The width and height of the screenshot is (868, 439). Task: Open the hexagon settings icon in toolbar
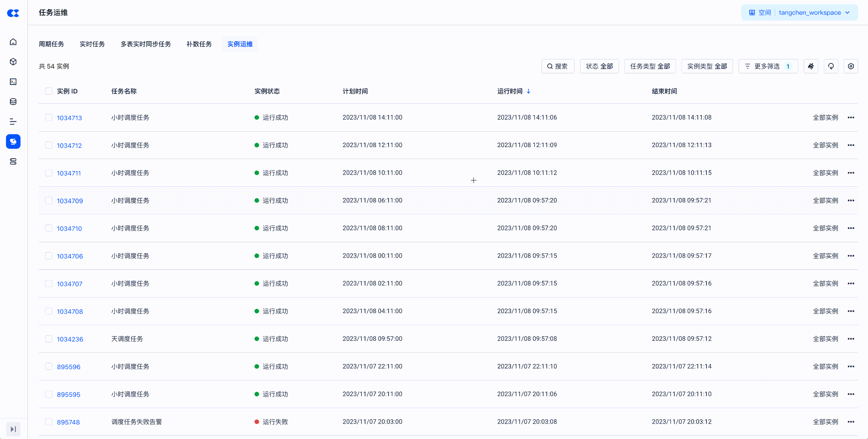tap(850, 66)
